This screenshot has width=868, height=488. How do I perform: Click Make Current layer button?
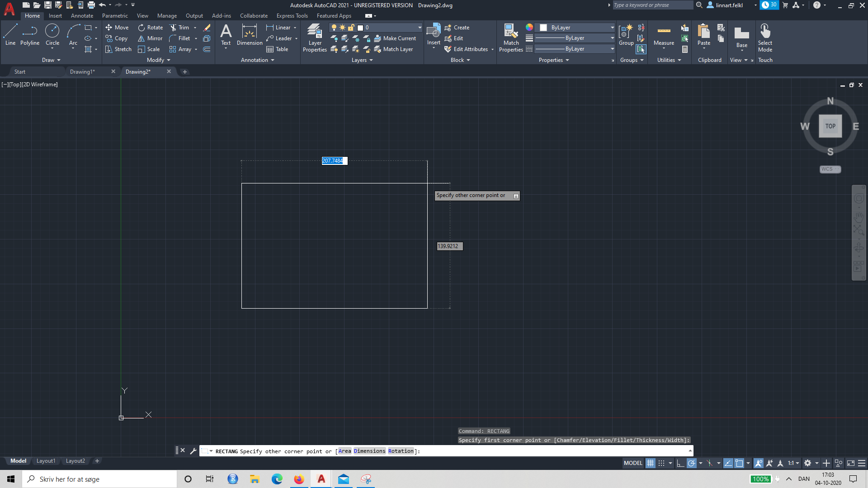point(395,38)
